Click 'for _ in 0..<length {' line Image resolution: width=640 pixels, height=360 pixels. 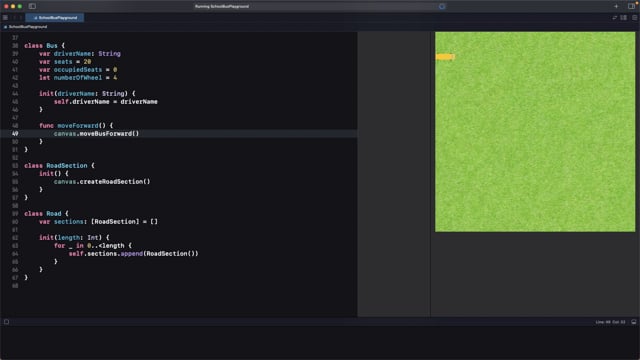pyautogui.click(x=93, y=245)
